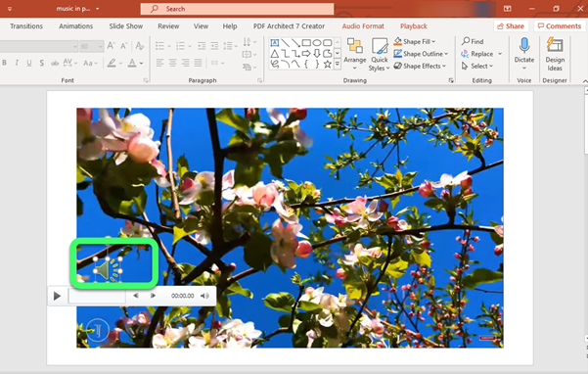Collapse the ribbon
This screenshot has height=374, width=588.
(x=585, y=81)
